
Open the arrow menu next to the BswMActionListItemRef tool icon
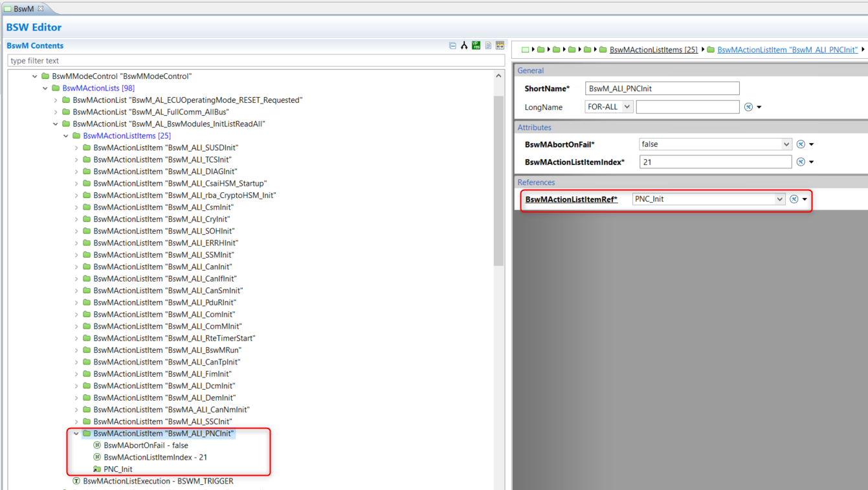[805, 200]
